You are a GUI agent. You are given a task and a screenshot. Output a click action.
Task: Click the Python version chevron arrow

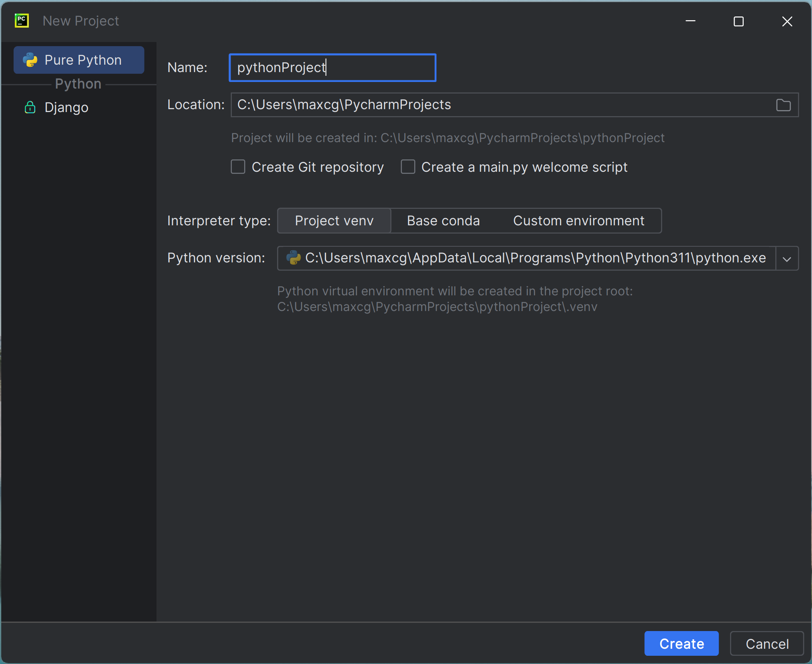point(787,258)
